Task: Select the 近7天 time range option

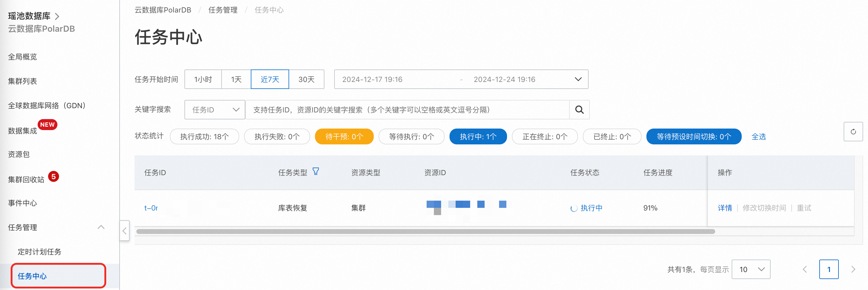Action: click(270, 79)
